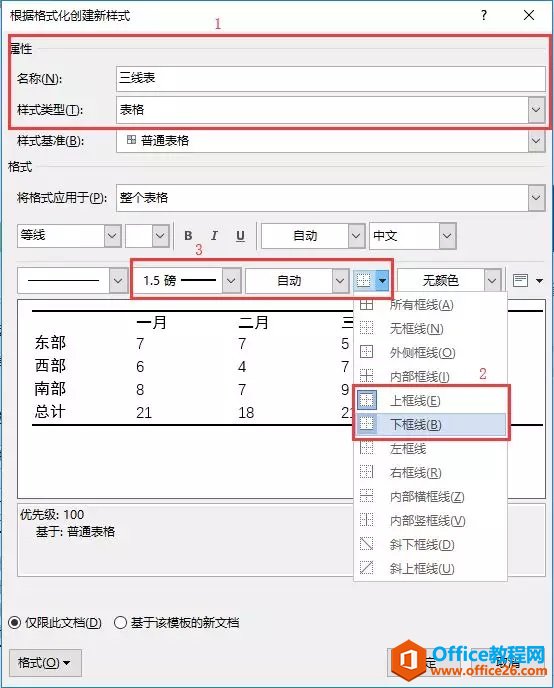This screenshot has height=688, width=554.
Task: Open font color dropdown showing 自动
Action: point(356,236)
